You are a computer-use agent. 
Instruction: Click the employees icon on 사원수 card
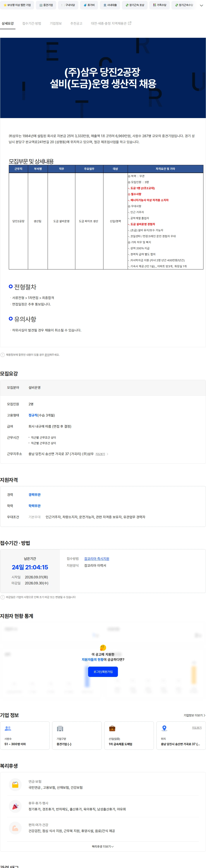(x=8, y=728)
